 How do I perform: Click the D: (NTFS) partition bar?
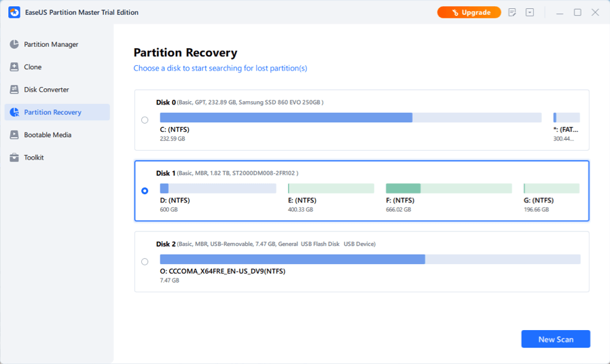[x=218, y=188]
